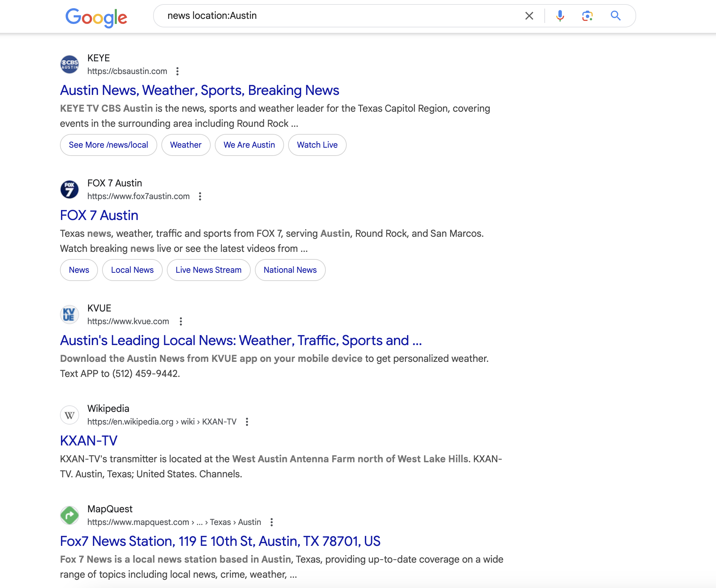Select the Weather chip under KEYE
The image size is (716, 588).
click(186, 145)
